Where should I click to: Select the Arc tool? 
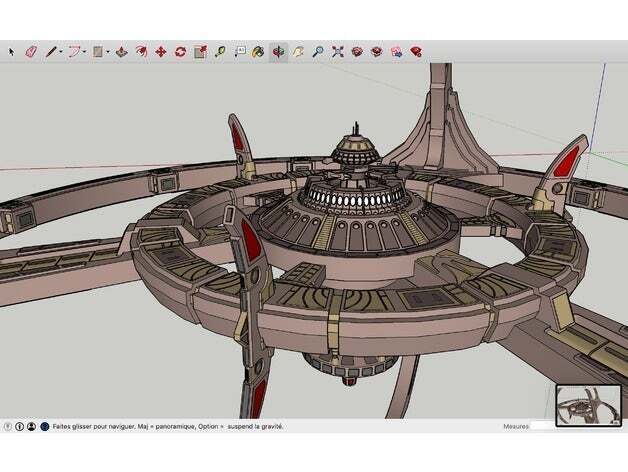pos(74,52)
